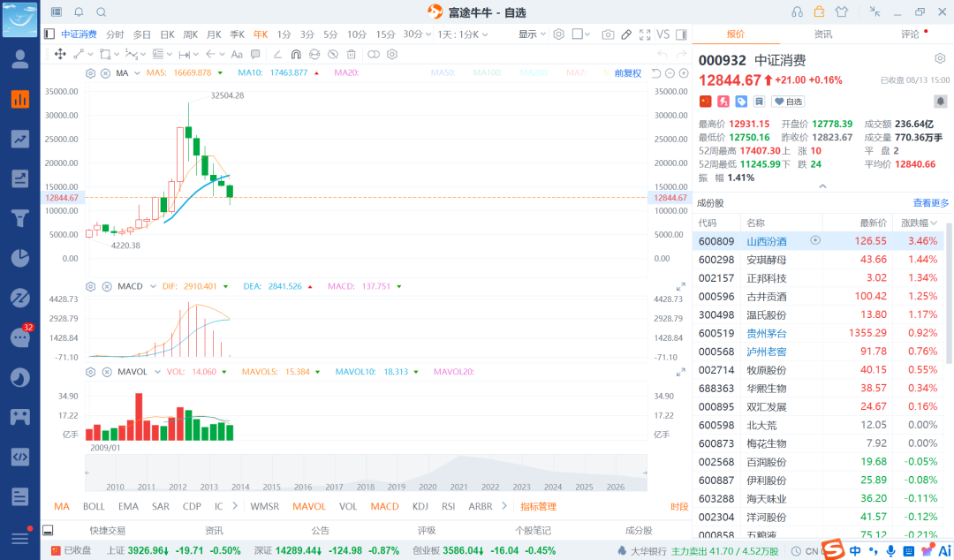The height and width of the screenshot is (560, 954).
Task: Expand the MA indicator dropdown arrow
Action: [137, 73]
